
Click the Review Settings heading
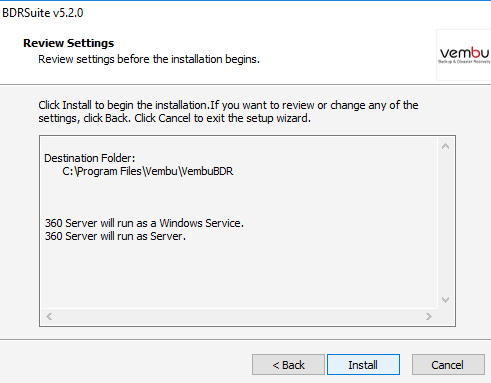69,43
